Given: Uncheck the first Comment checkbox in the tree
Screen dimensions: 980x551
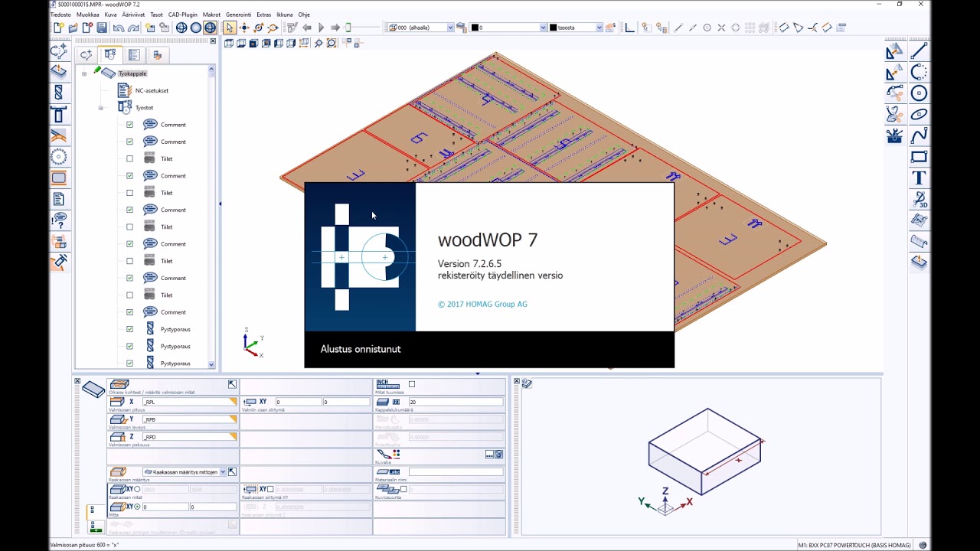Looking at the screenshot, I should coord(129,125).
